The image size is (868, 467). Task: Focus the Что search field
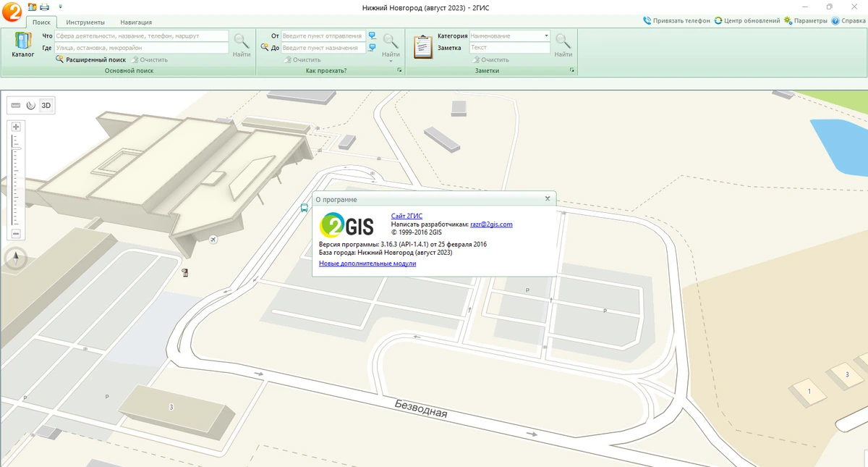point(142,35)
